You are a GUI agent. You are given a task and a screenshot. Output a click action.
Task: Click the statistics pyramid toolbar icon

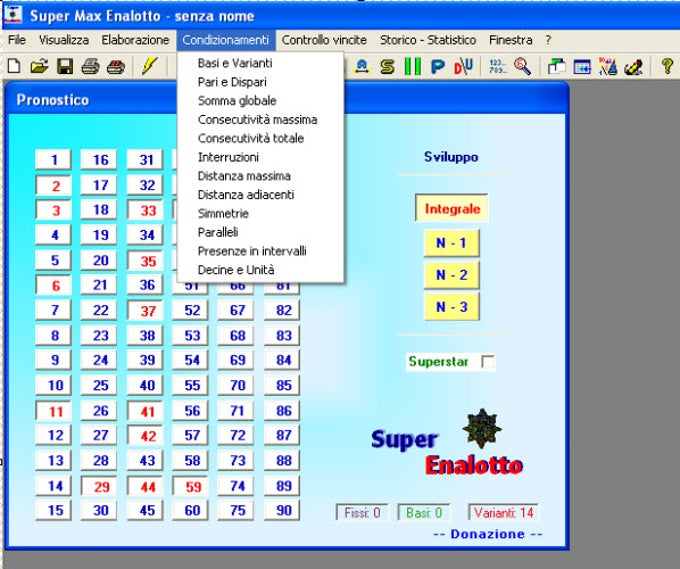[x=608, y=66]
